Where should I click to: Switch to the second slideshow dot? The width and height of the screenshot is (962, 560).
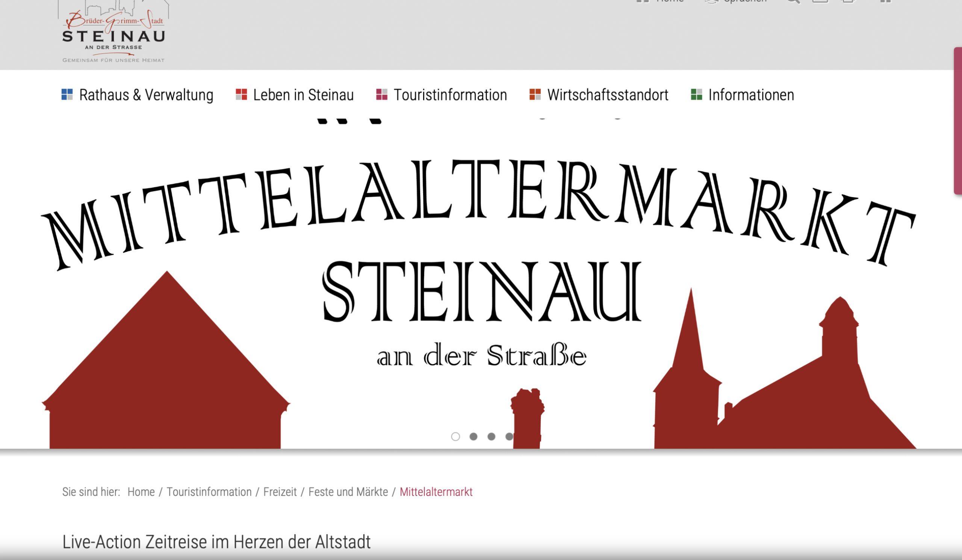(473, 436)
